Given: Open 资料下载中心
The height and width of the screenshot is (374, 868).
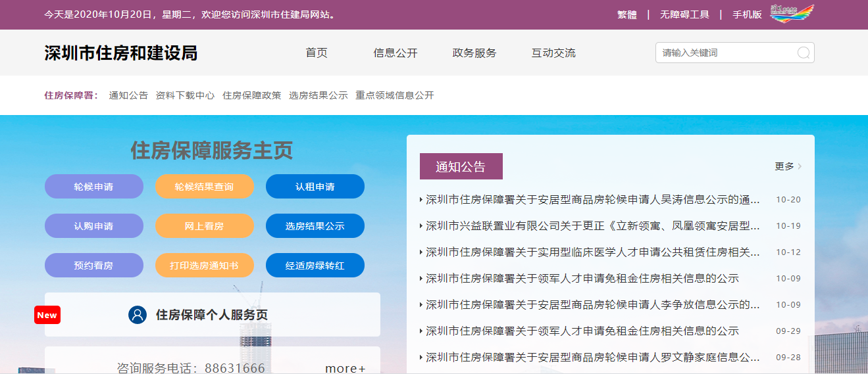Looking at the screenshot, I should click(185, 95).
